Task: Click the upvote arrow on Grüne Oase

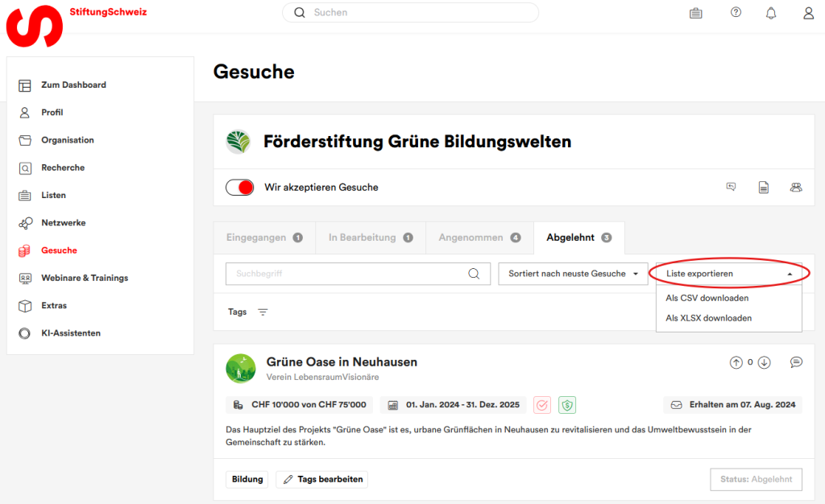Action: pos(736,362)
